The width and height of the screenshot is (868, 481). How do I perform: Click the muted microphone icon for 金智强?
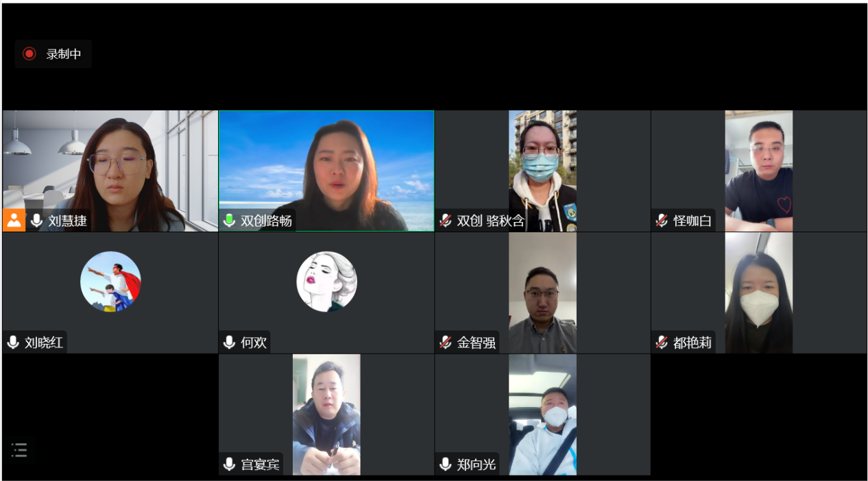point(446,343)
